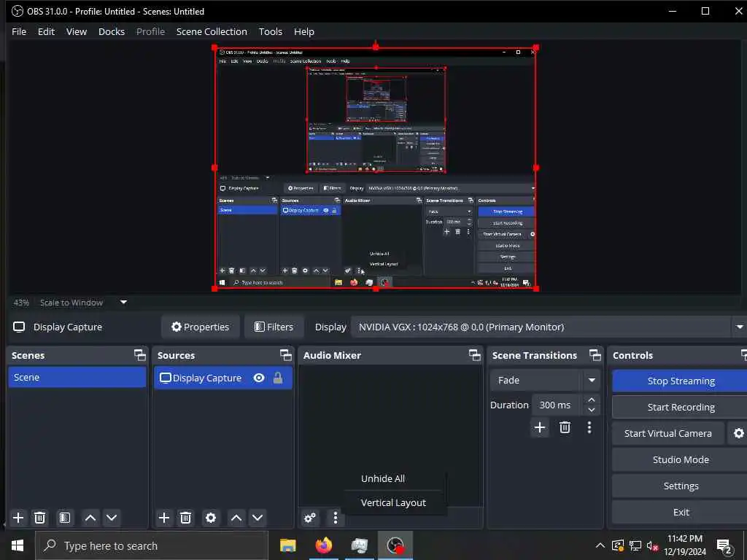
Task: Open the Docks menu
Action: pyautogui.click(x=112, y=31)
